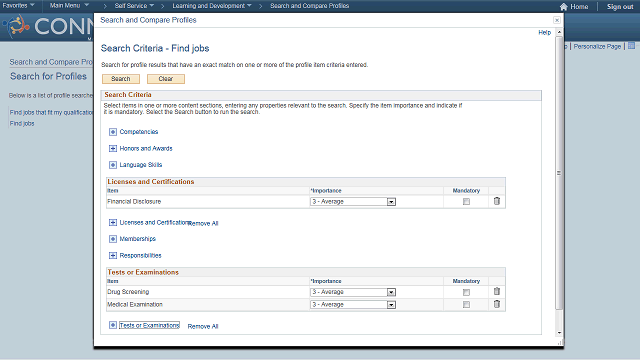Click the Memberships link text
Screen dimensions: 640x360
138,239
